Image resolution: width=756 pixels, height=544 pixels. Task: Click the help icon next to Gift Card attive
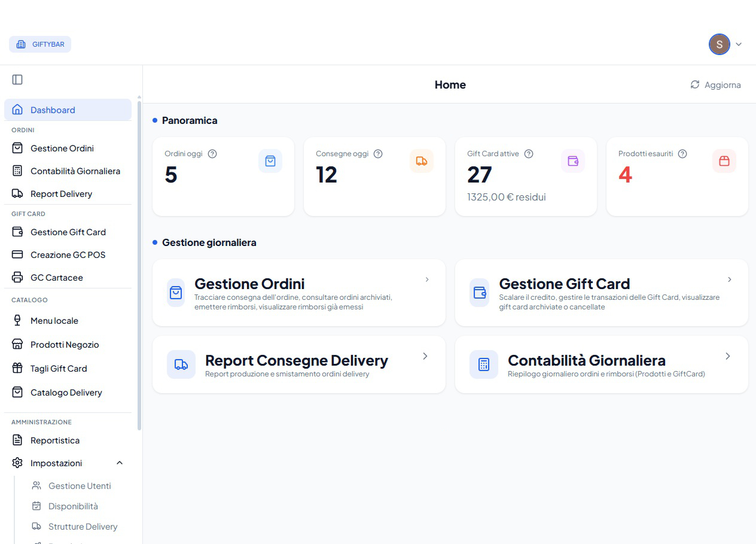(x=529, y=153)
